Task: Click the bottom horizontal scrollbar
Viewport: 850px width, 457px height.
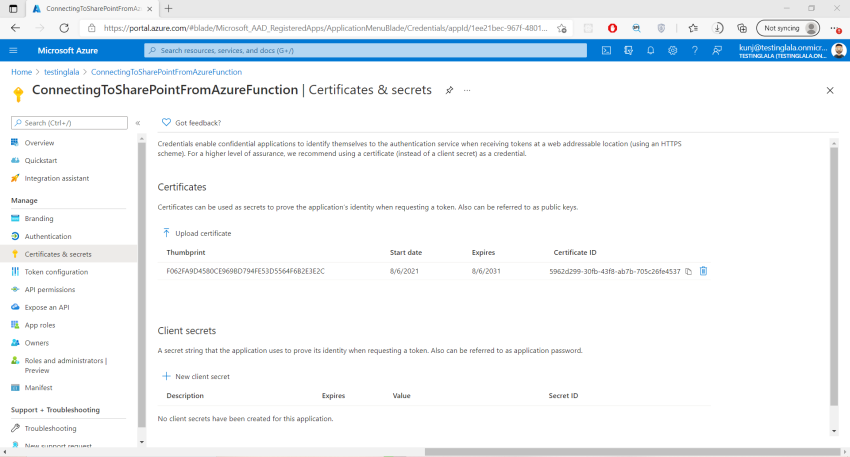Action: (632, 452)
